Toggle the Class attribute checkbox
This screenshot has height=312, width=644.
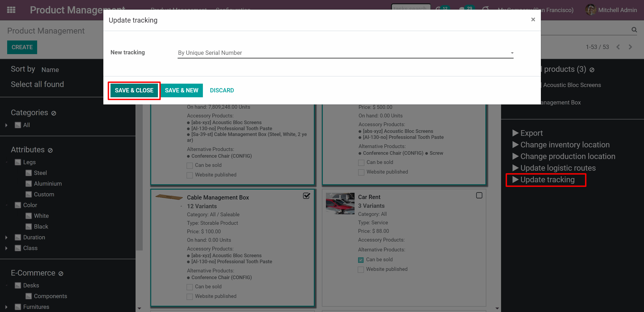pyautogui.click(x=18, y=248)
